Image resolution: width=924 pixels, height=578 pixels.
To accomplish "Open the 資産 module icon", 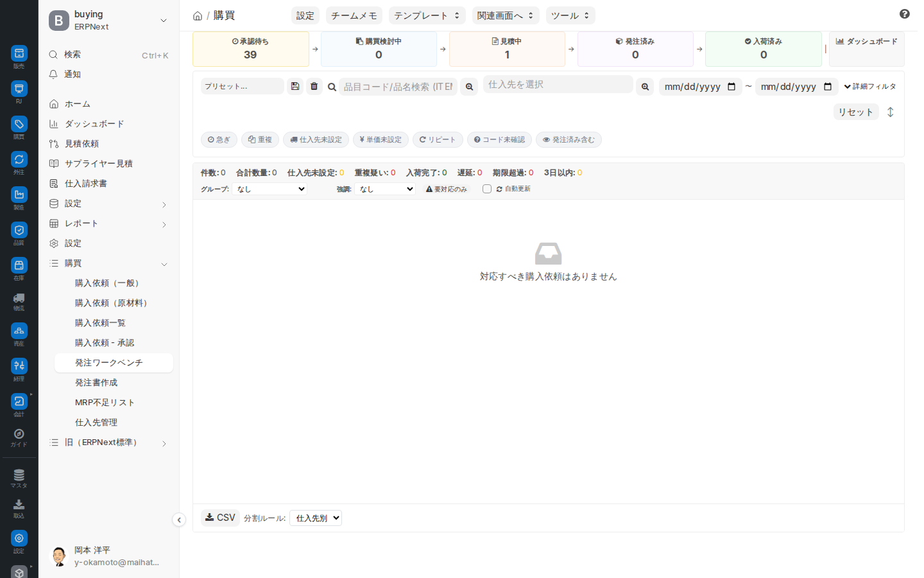I will 19,331.
